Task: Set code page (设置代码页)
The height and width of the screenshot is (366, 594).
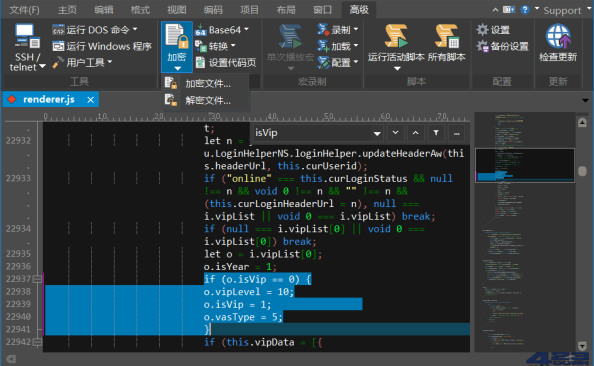Action: pyautogui.click(x=226, y=63)
